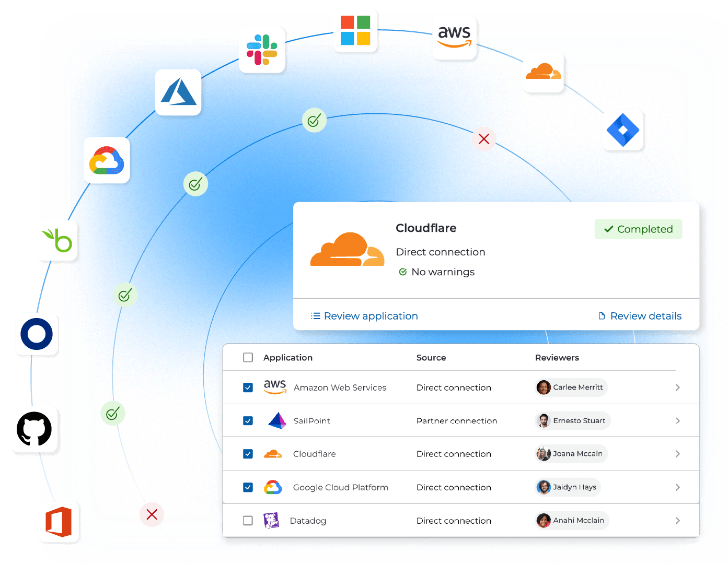Open the Review details link

coord(640,316)
